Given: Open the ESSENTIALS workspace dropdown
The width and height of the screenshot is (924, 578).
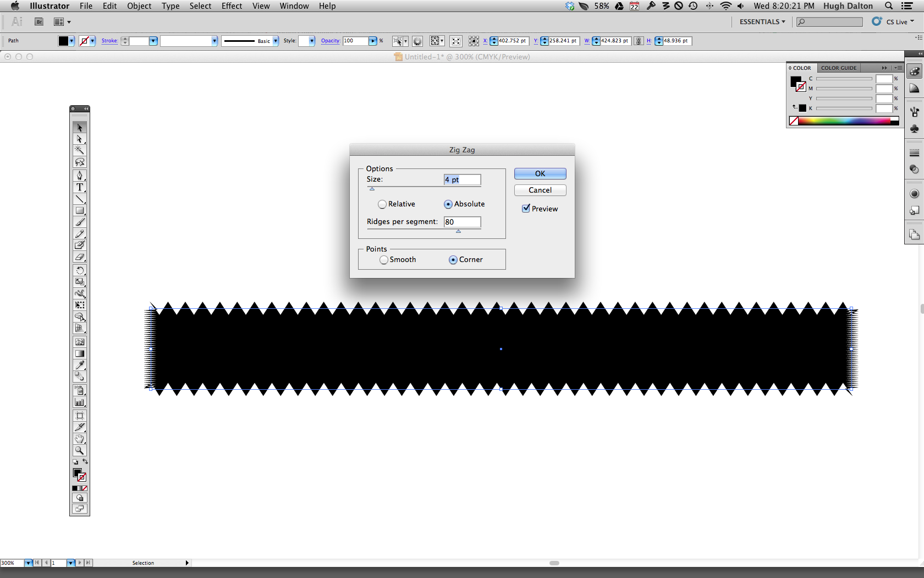Looking at the screenshot, I should pos(762,22).
